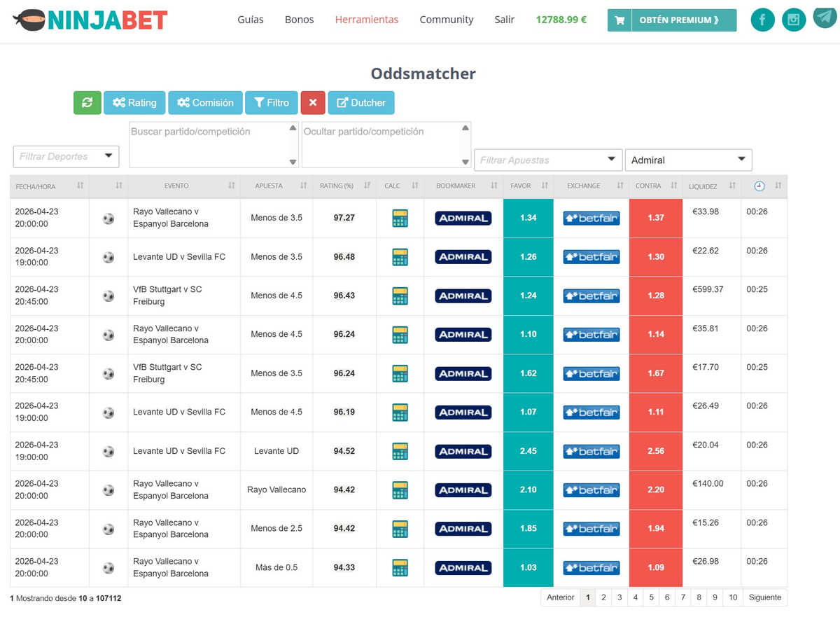Open NinjaBet's Facebook page
840x617 pixels.
pyautogui.click(x=762, y=20)
